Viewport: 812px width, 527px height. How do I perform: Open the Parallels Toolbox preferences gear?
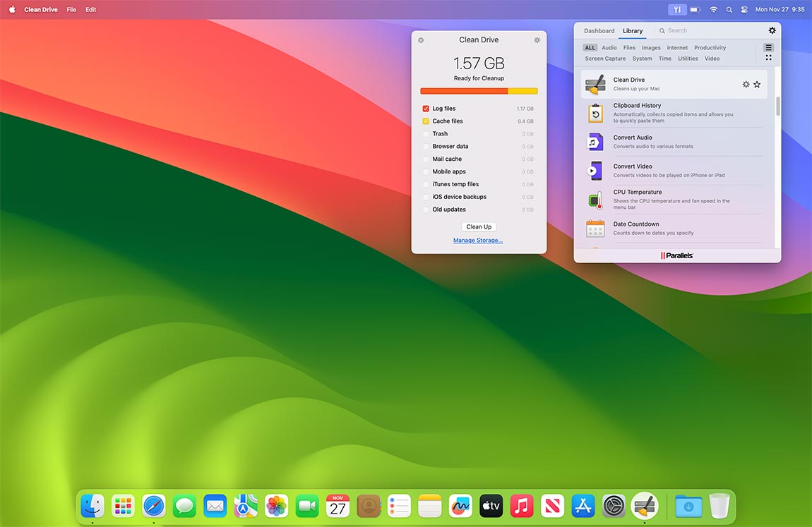(772, 30)
